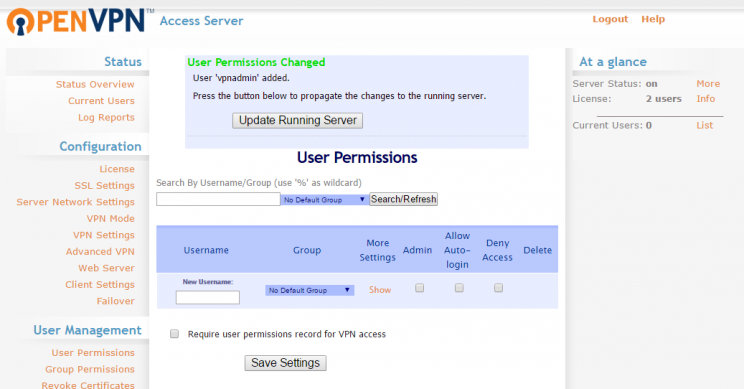Screen dimensions: 744x389
Task: Open Web Server configuration
Action: click(106, 268)
